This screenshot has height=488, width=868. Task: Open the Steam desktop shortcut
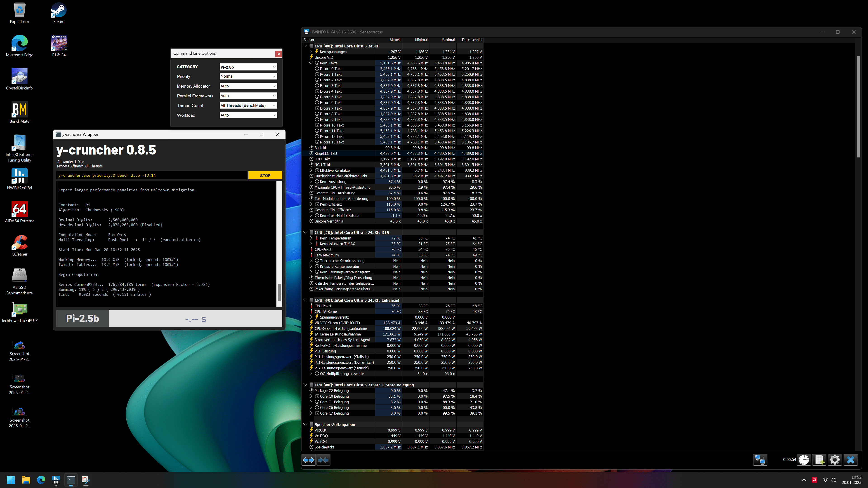coord(59,13)
